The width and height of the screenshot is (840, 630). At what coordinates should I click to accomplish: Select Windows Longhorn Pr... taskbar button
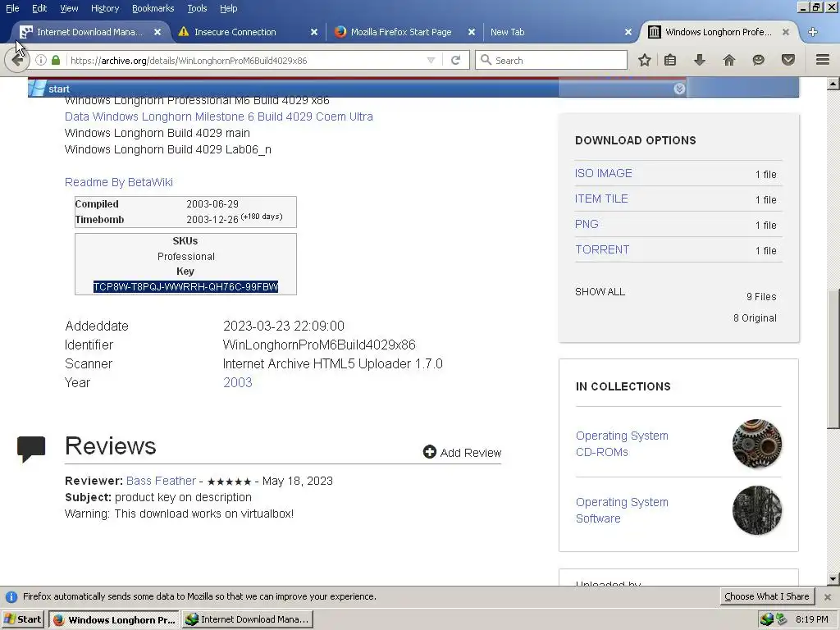(x=115, y=619)
